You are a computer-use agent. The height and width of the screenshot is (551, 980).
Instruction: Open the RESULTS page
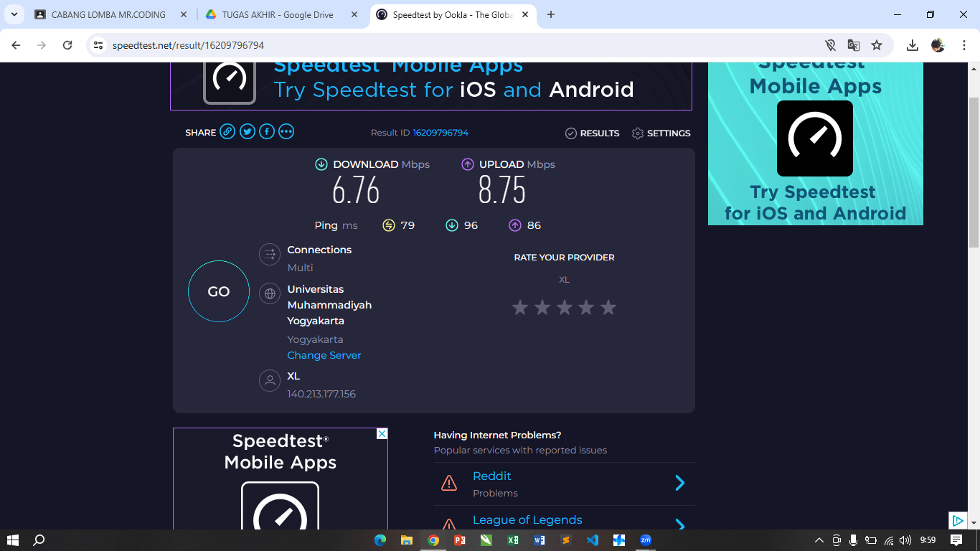coord(592,133)
